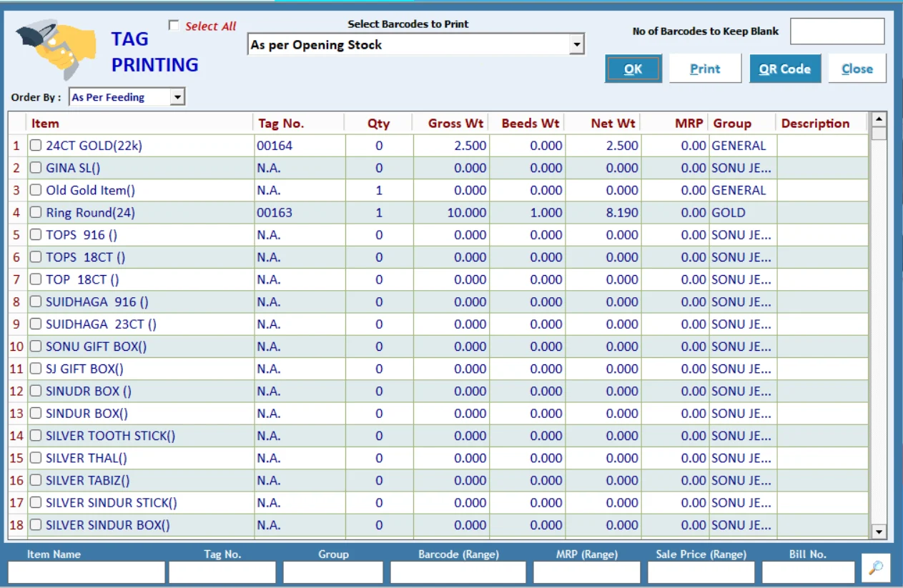Check the SJ GIFT BOX() checkbox
The height and width of the screenshot is (588, 903).
pos(36,369)
